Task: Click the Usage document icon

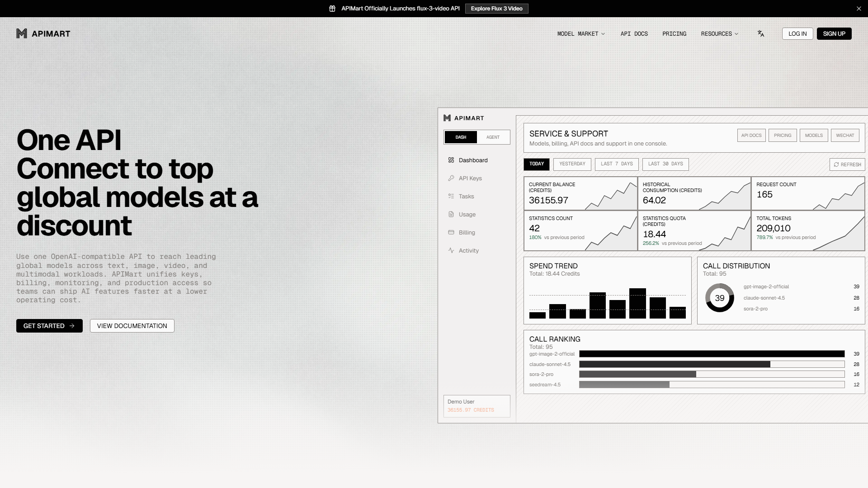Action: [x=451, y=214]
